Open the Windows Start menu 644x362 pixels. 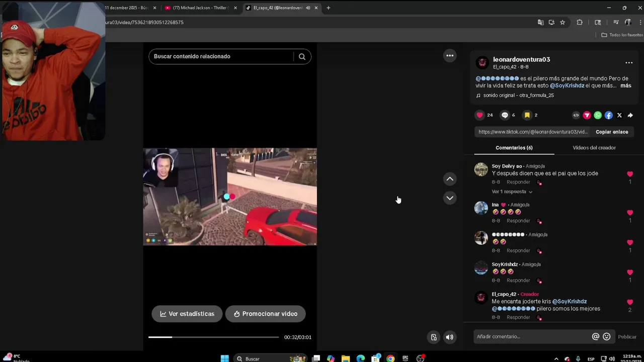pyautogui.click(x=225, y=358)
